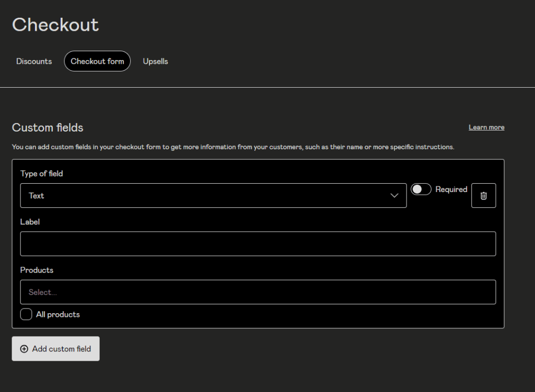535x392 pixels.
Task: Focus the Label text input
Action: pyautogui.click(x=258, y=244)
